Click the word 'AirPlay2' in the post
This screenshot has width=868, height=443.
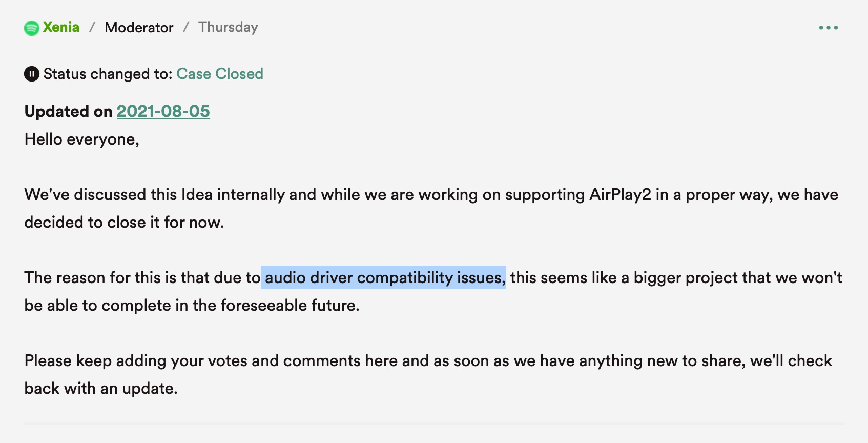coord(620,195)
